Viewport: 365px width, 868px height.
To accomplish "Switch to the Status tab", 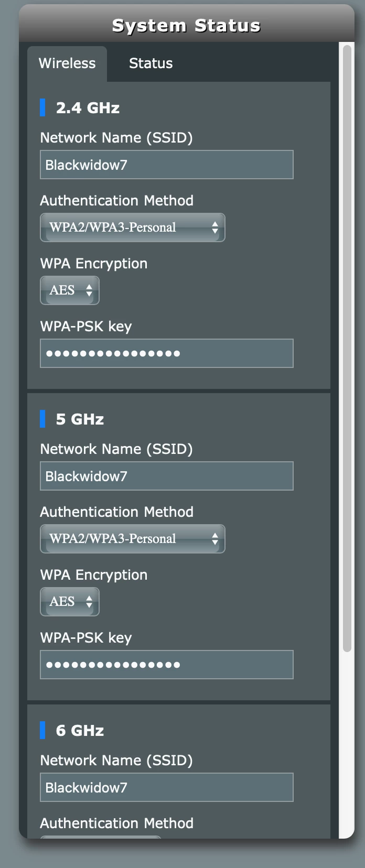I will [151, 63].
